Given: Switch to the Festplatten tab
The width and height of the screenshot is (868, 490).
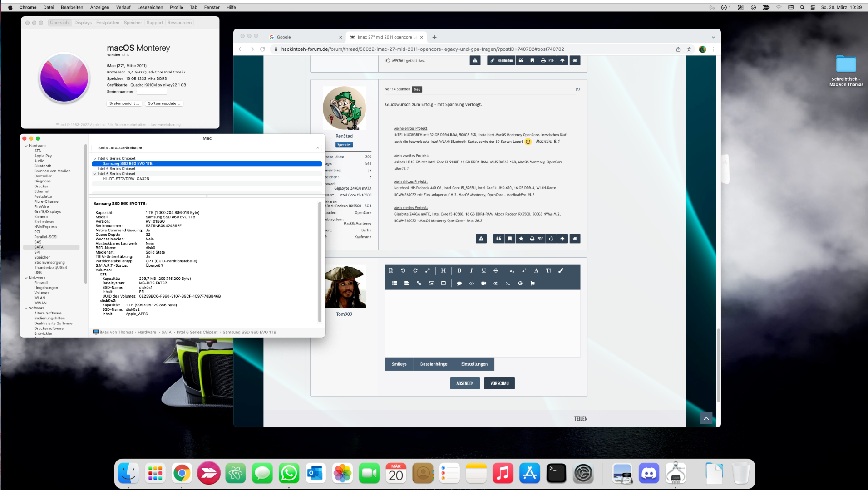Looking at the screenshot, I should point(108,23).
